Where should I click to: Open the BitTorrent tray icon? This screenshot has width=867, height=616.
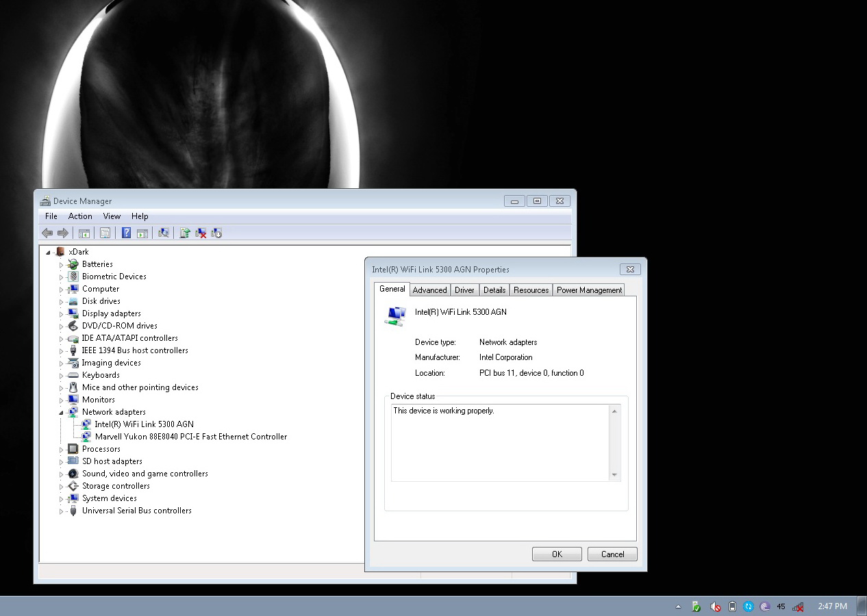765,606
